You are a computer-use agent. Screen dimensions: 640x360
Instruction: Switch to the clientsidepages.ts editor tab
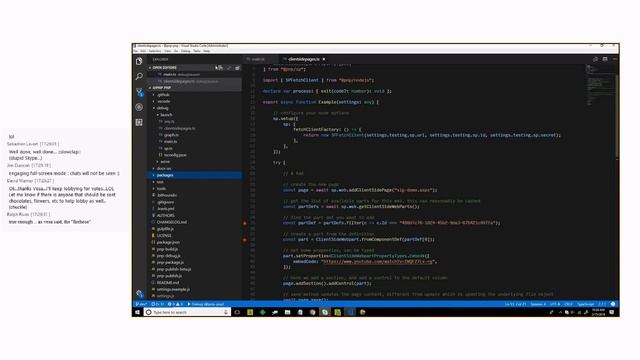pos(304,59)
